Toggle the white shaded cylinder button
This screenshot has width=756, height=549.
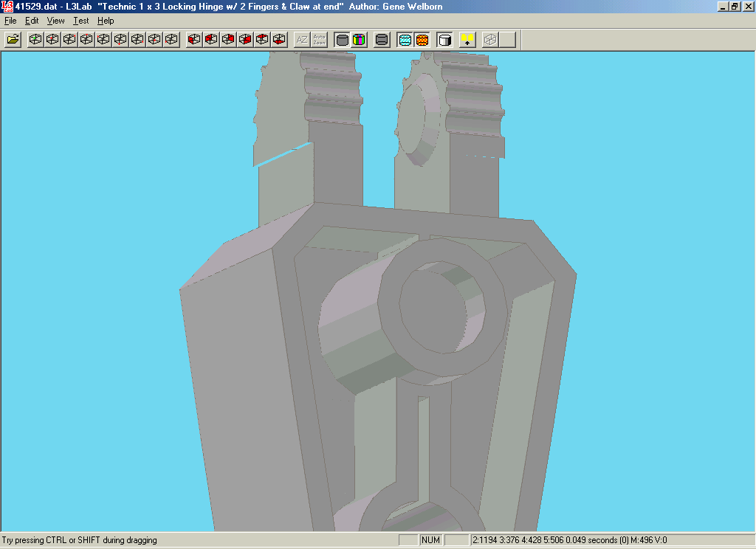444,40
